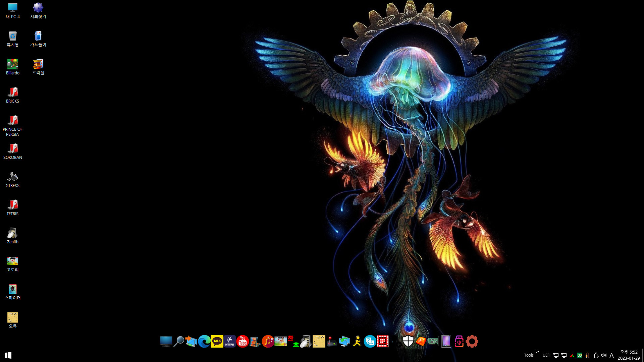Click the red-green Korean character dock icon
The height and width of the screenshot is (362, 644).
pyautogui.click(x=293, y=341)
